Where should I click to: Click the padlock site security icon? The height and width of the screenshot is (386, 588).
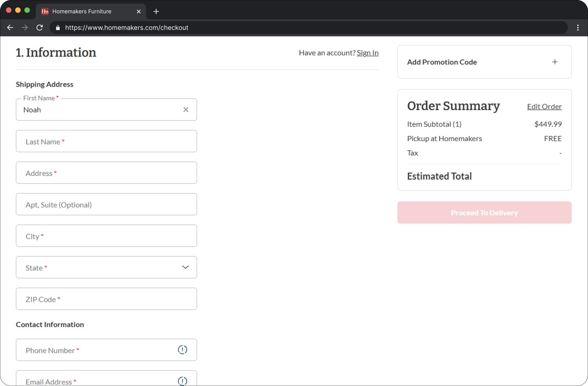[58, 28]
